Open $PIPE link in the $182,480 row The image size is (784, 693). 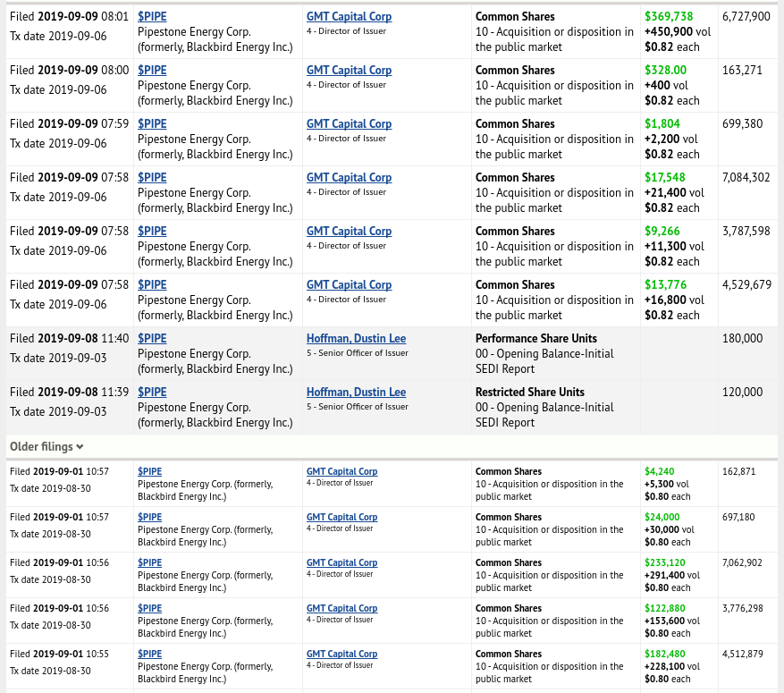click(x=149, y=654)
